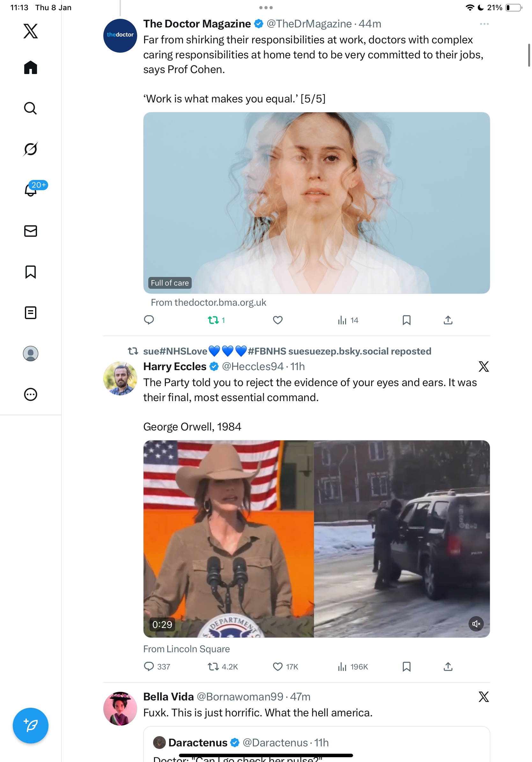Like the Harry Eccles post
The width and height of the screenshot is (532, 762).
pos(277,666)
